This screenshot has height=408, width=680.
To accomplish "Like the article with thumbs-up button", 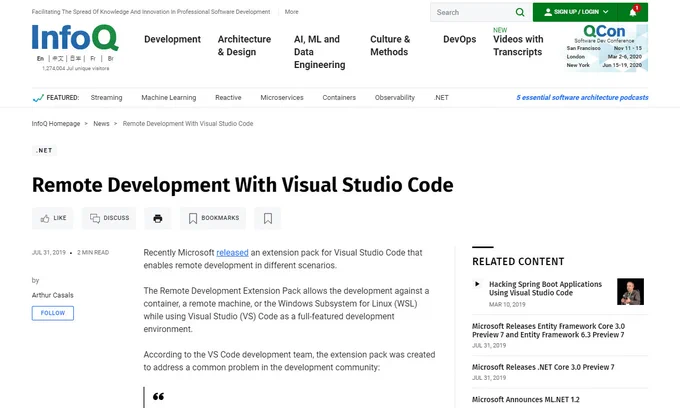I will click(53, 218).
